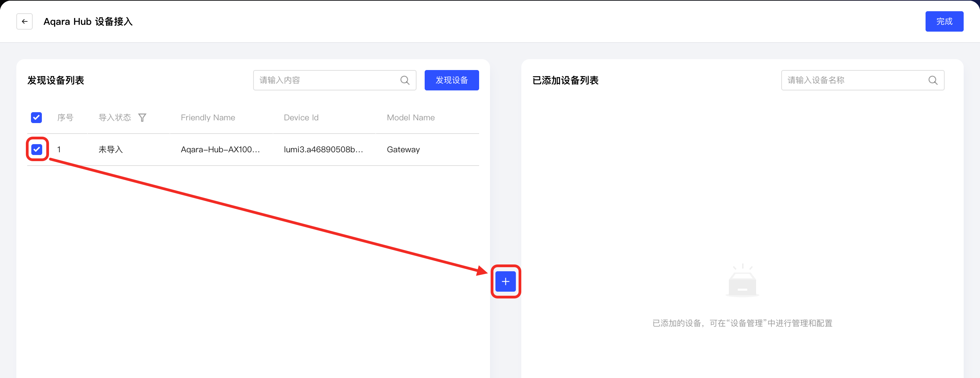Click the 已添加设备列表 heading
The height and width of the screenshot is (378, 980).
(x=565, y=80)
